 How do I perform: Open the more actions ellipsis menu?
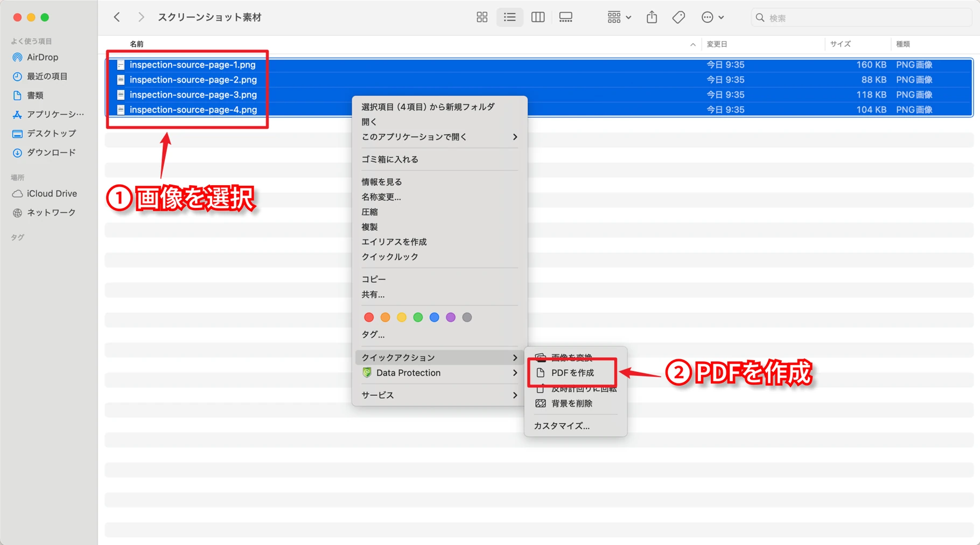click(713, 17)
